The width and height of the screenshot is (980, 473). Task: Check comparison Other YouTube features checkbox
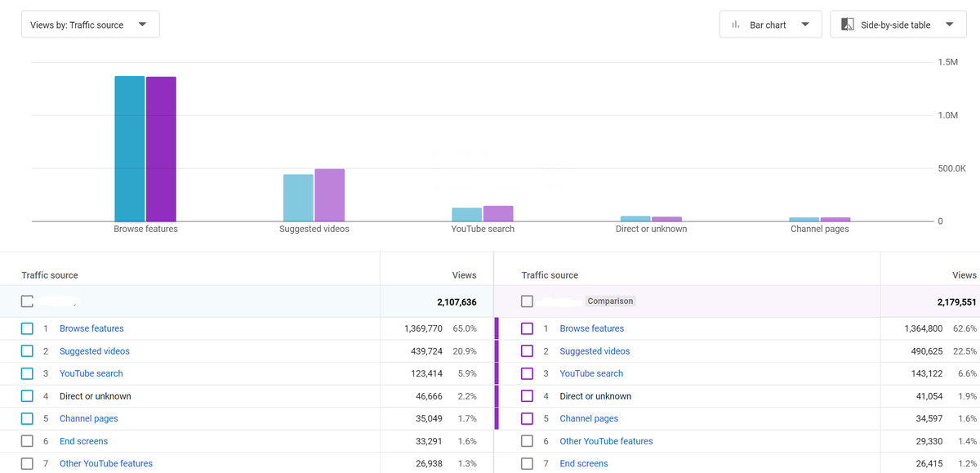527,441
